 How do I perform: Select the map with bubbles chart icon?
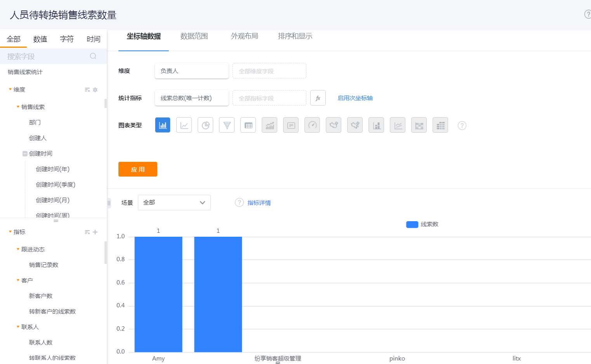[355, 125]
